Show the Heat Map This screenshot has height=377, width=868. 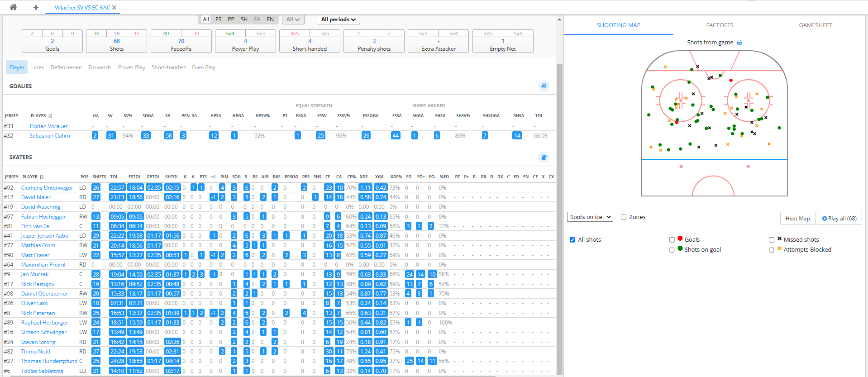797,219
